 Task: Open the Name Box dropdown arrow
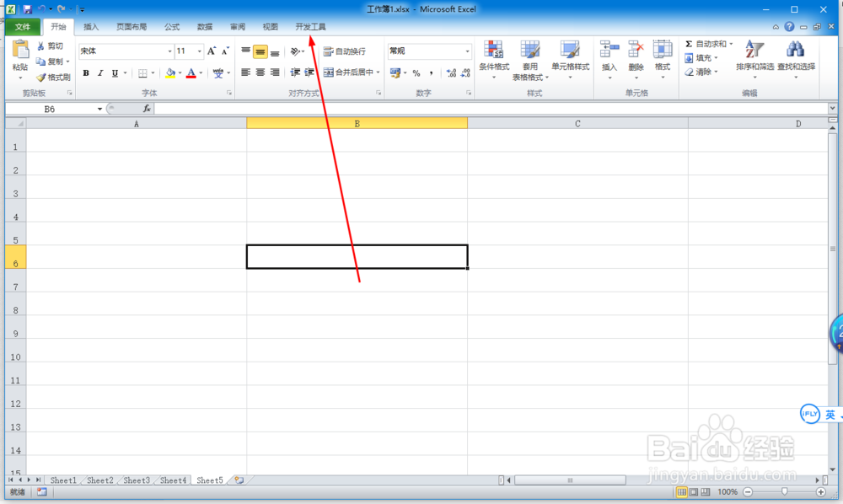coord(99,109)
